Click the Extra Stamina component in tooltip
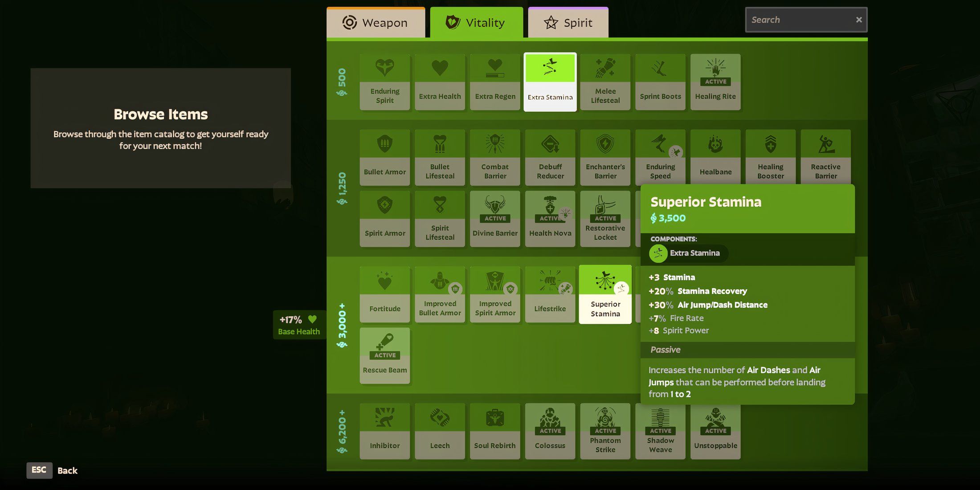This screenshot has height=490, width=980. click(x=689, y=253)
